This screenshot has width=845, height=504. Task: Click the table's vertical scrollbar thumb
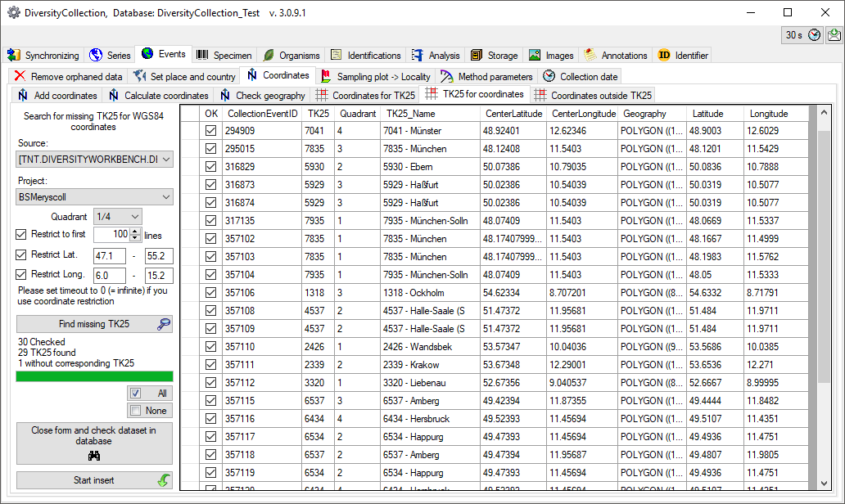824,257
